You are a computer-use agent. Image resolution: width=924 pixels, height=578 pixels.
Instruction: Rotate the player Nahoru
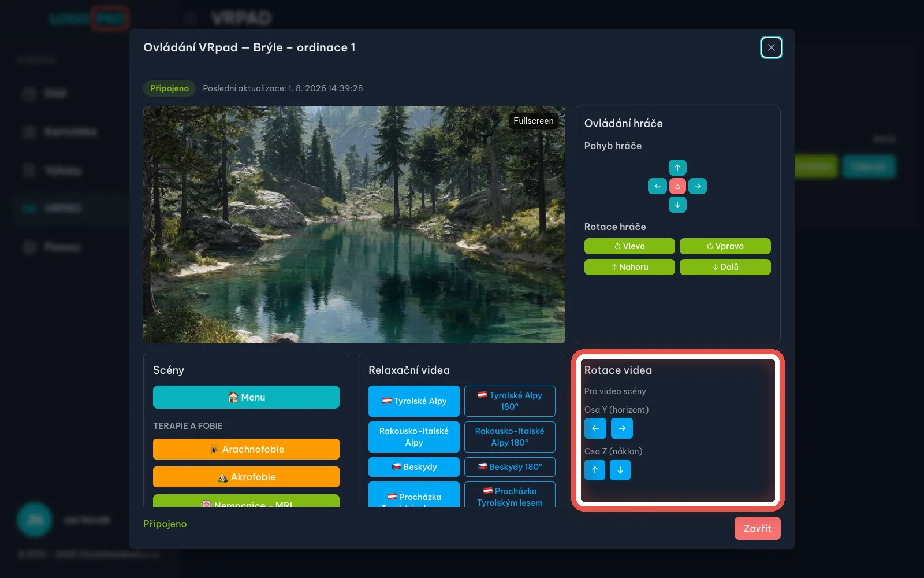[x=629, y=267]
